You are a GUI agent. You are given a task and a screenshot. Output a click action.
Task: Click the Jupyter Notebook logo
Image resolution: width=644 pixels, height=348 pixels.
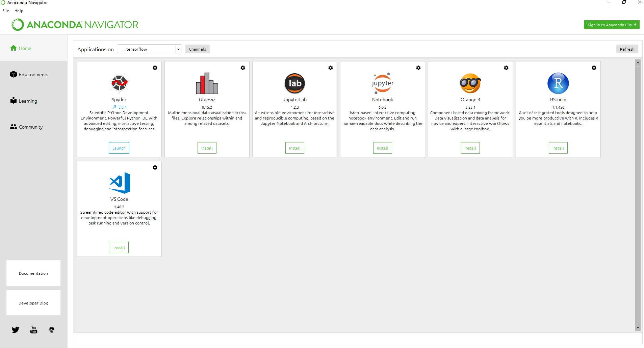pos(383,83)
